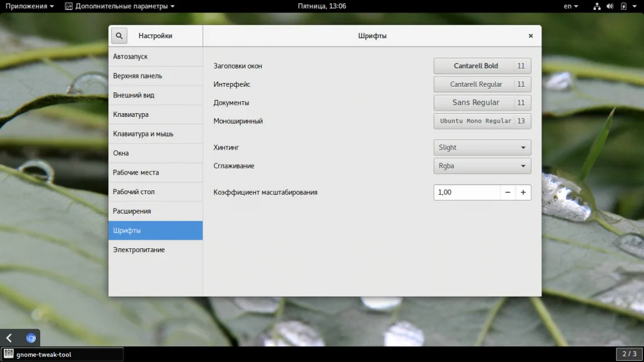Click the back arrow icon at bottom left

click(x=9, y=337)
